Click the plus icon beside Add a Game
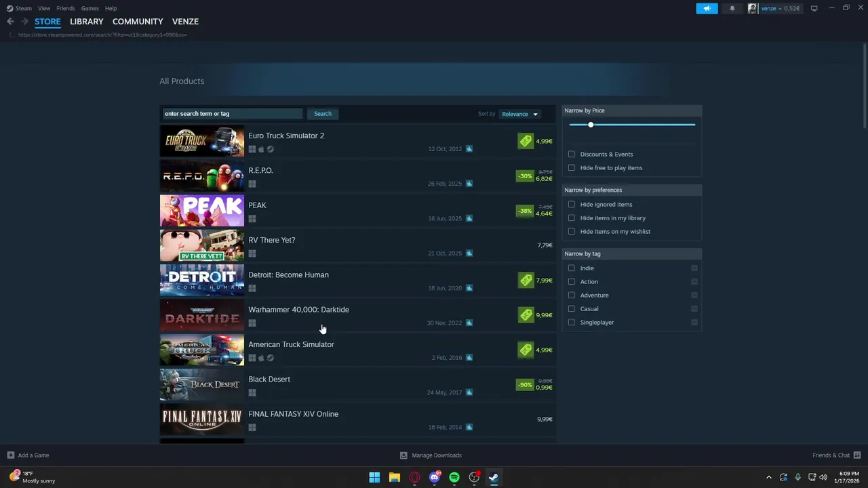 pos(10,455)
